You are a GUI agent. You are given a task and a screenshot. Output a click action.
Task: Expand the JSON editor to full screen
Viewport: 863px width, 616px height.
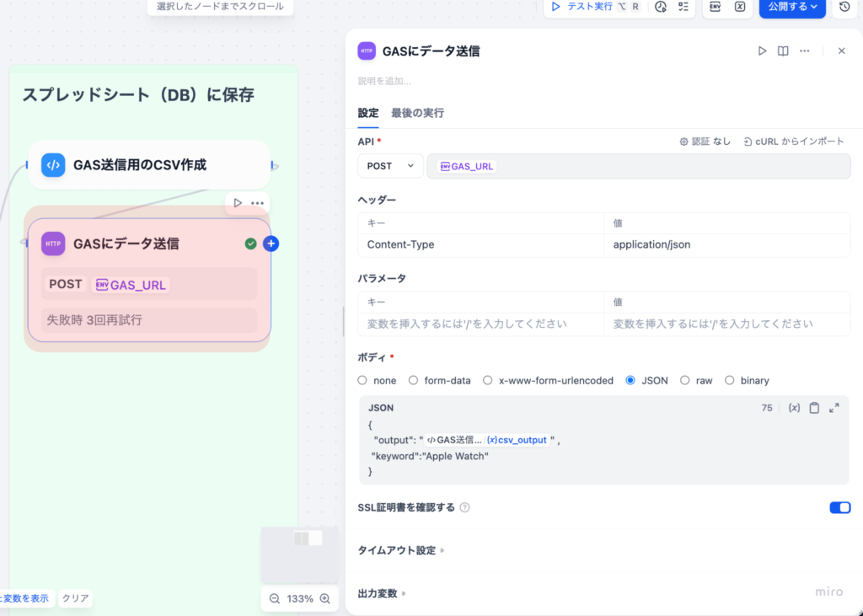[x=834, y=408]
